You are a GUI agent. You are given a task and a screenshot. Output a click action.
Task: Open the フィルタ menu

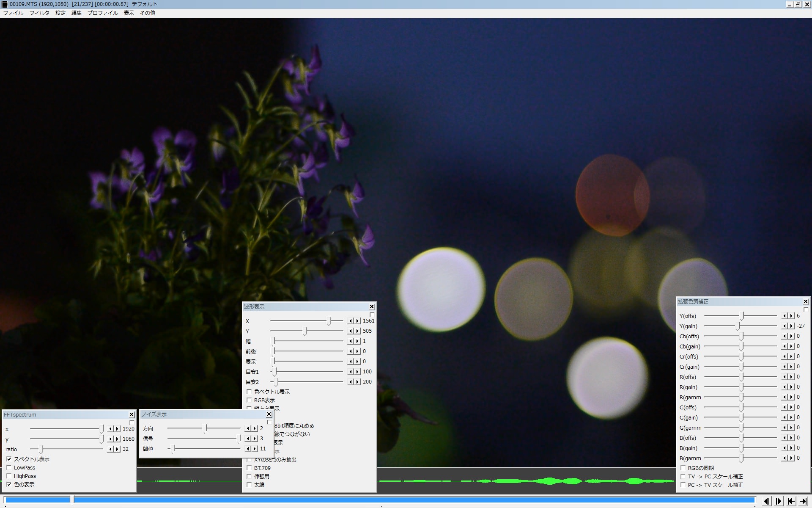(39, 13)
